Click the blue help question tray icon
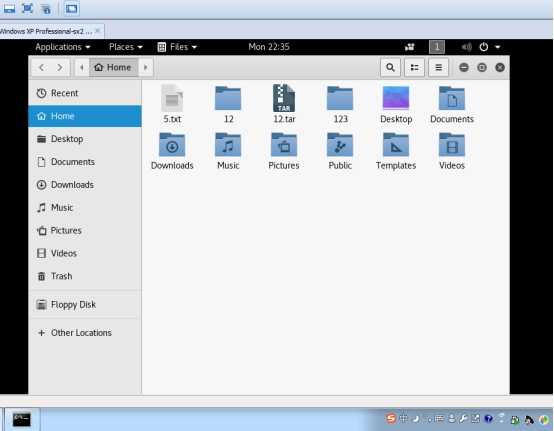This screenshot has height=431, width=554. 489,419
